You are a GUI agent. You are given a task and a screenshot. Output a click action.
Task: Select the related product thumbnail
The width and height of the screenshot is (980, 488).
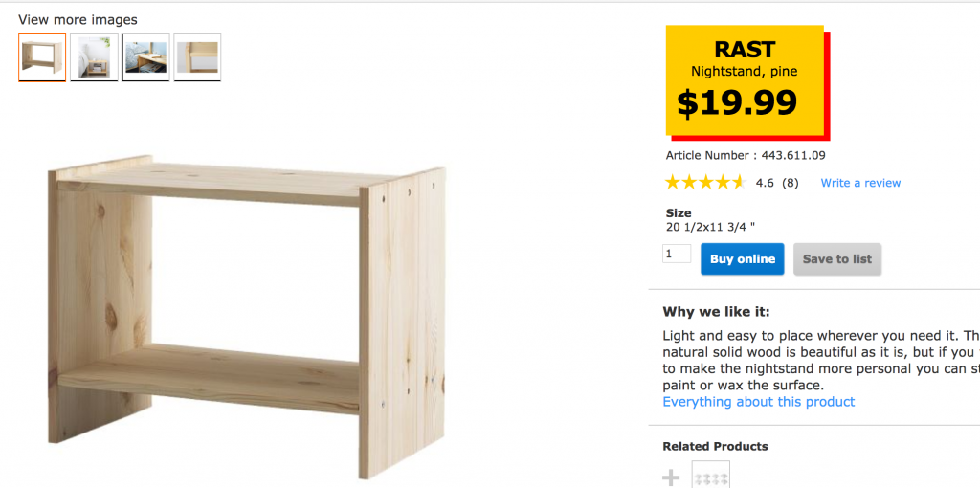pyautogui.click(x=710, y=476)
